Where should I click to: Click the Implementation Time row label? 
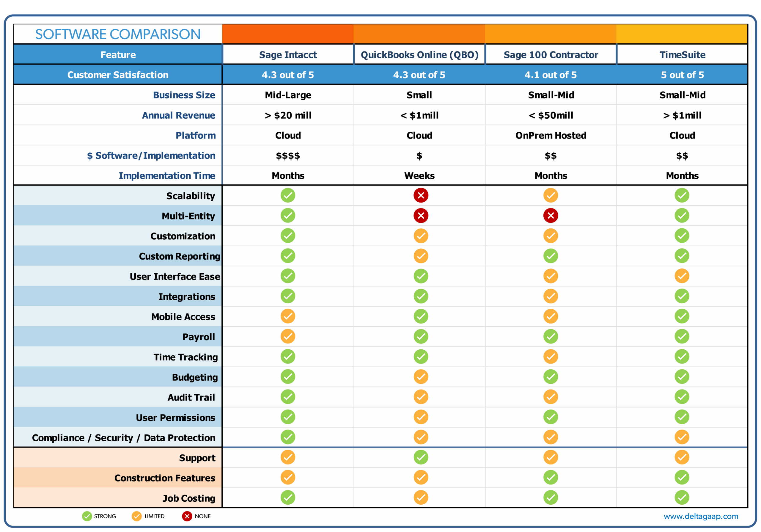pyautogui.click(x=167, y=176)
